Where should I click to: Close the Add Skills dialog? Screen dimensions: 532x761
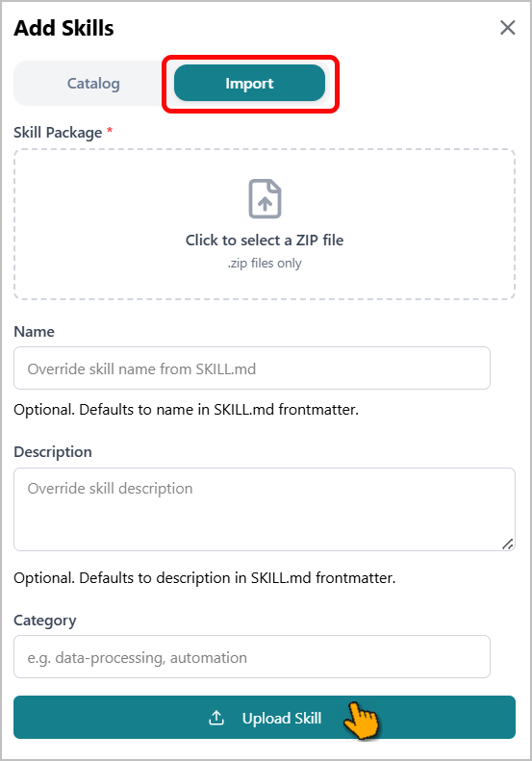507,28
